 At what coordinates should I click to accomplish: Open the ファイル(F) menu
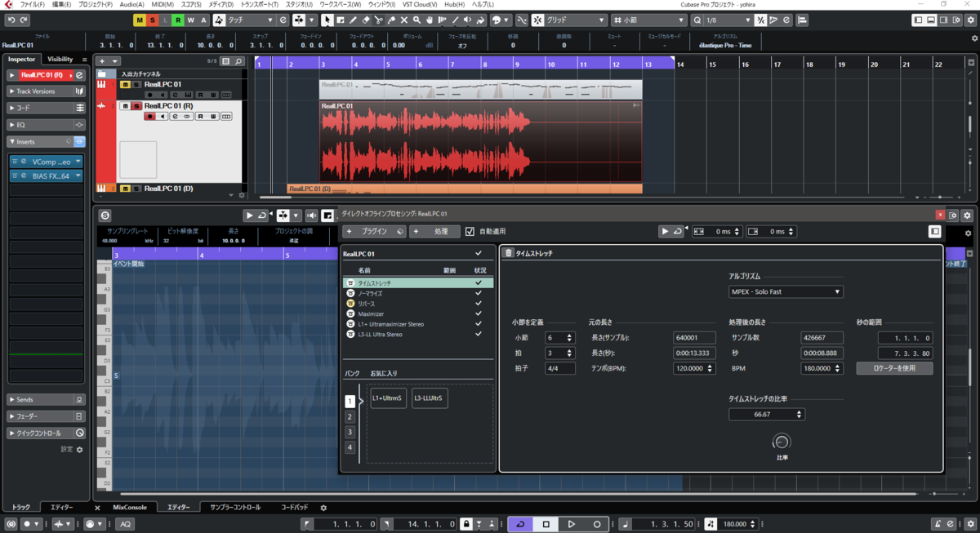33,5
